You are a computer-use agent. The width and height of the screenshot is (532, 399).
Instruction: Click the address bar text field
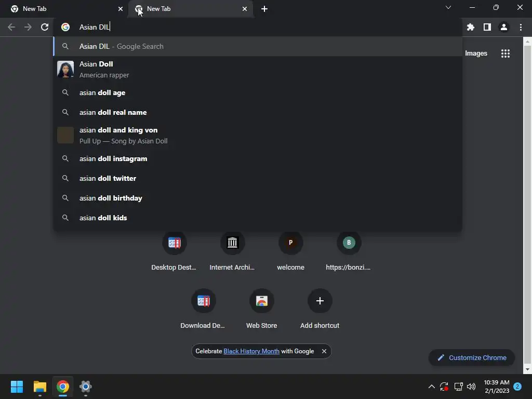coord(258,27)
